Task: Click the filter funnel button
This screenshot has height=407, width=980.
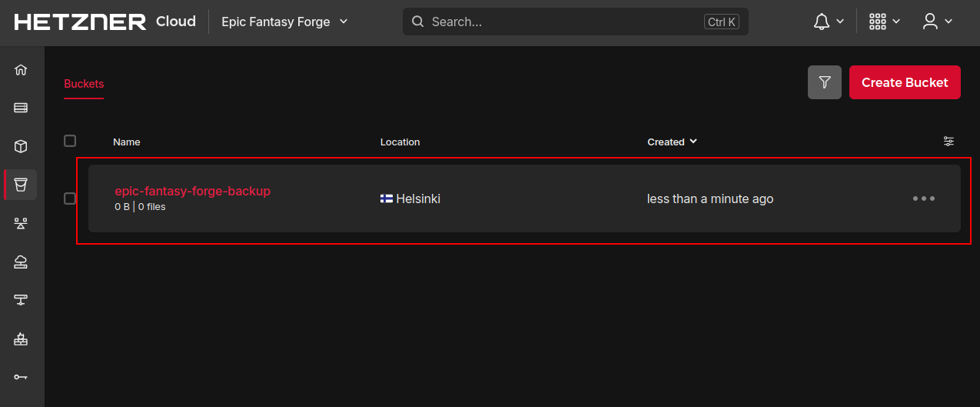Action: (825, 82)
